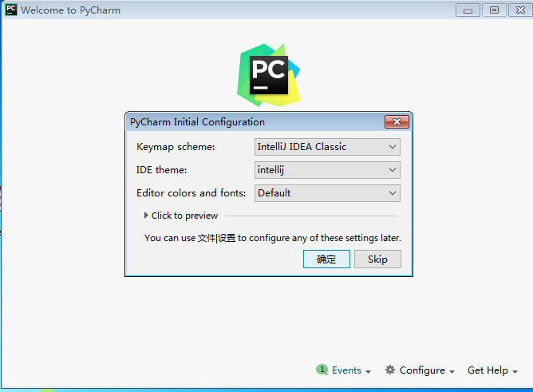Click the PyCharm logo in welcome window
Screen dimensions: 533x392
[x=269, y=75]
